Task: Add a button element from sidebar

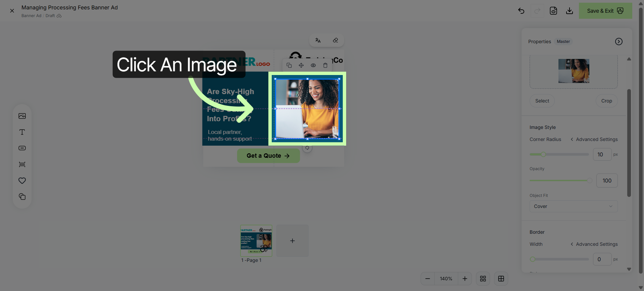Action: coord(22,148)
